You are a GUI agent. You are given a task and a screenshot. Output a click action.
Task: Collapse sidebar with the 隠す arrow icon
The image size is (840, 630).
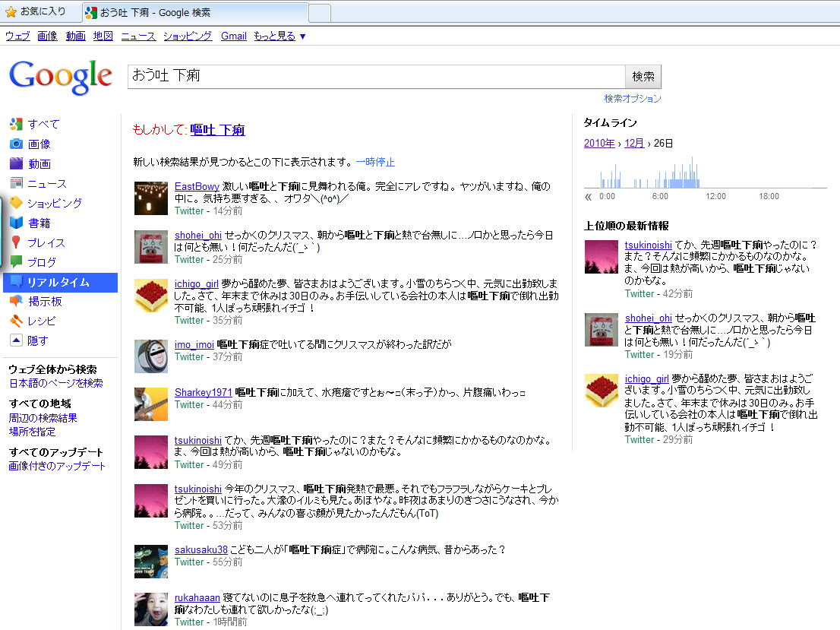[16, 340]
